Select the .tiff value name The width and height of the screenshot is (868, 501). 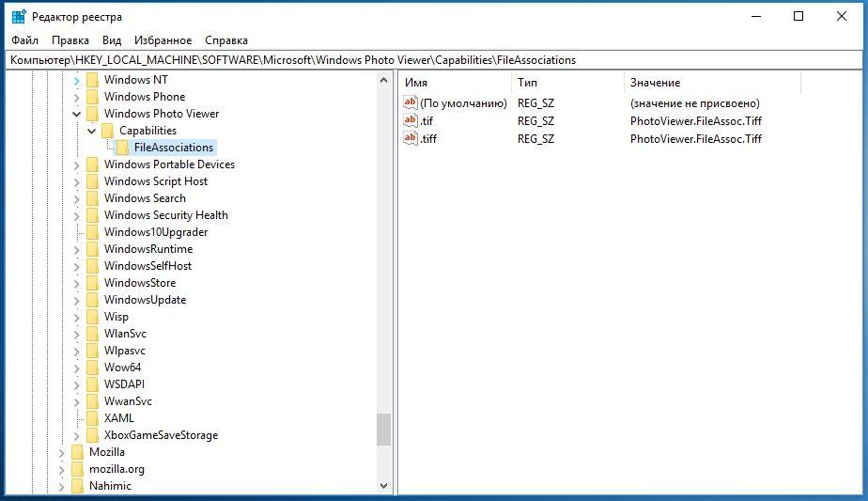click(428, 138)
